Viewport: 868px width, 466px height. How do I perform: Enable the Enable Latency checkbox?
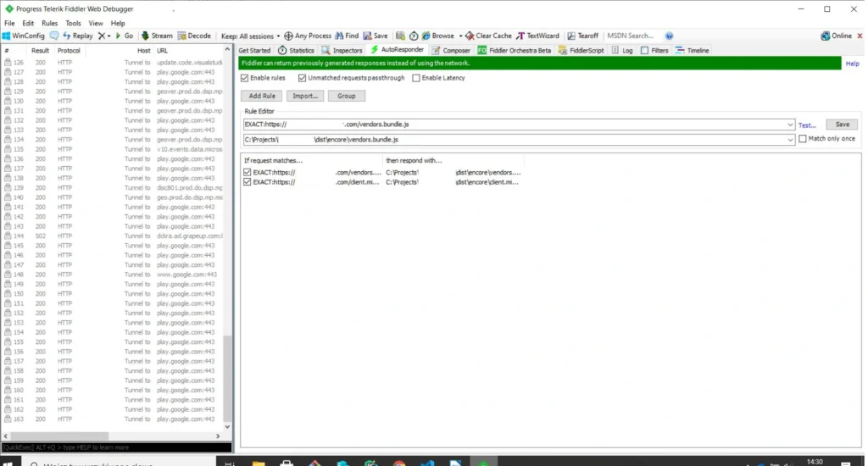pyautogui.click(x=416, y=78)
